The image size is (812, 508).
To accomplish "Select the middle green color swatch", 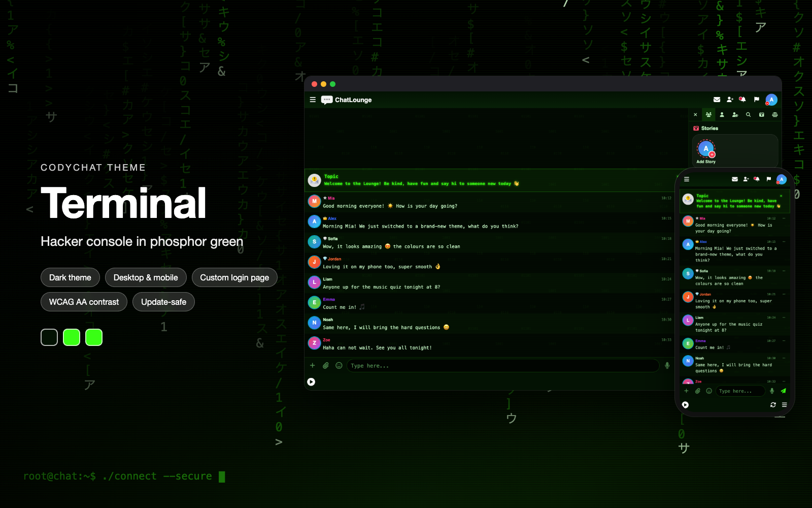I will tap(72, 337).
